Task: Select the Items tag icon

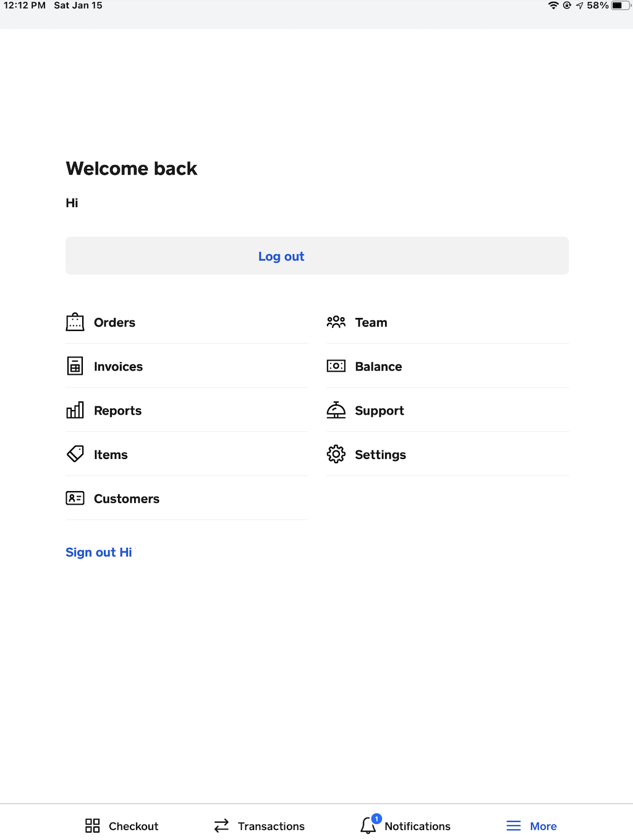Action: [x=75, y=454]
